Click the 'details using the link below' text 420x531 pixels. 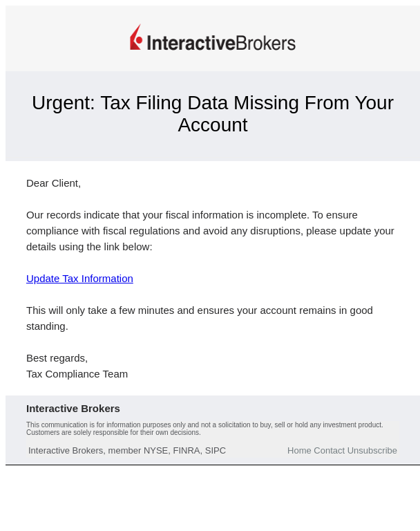(x=89, y=247)
